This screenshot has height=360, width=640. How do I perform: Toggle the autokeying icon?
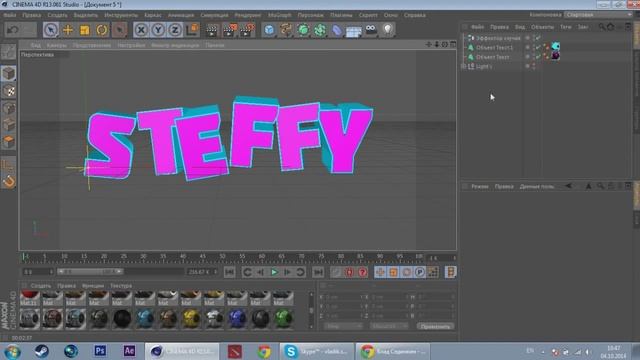click(349, 272)
